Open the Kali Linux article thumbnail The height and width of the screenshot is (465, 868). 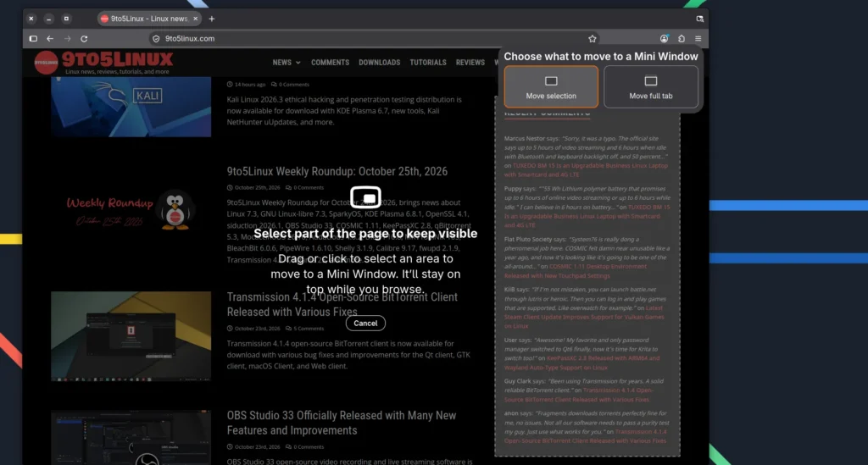coord(131,107)
